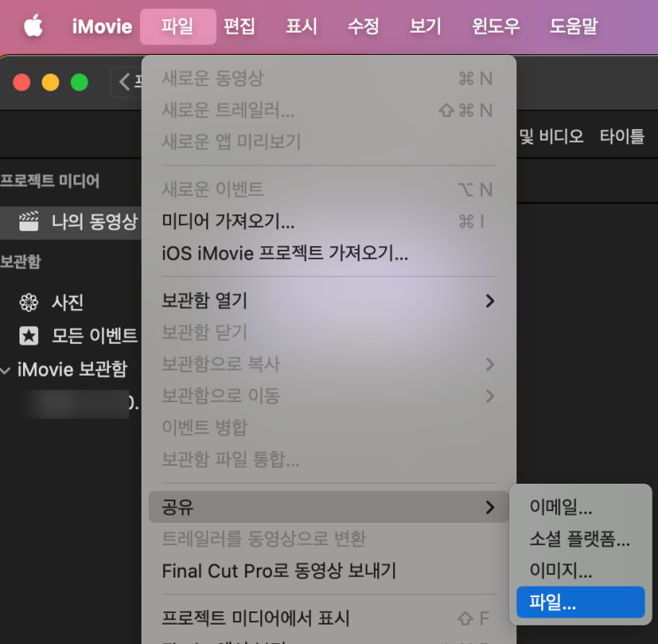Click the clapperboard icon beside 나의 동영상
Viewport: 658px width, 644px height.
(x=28, y=221)
